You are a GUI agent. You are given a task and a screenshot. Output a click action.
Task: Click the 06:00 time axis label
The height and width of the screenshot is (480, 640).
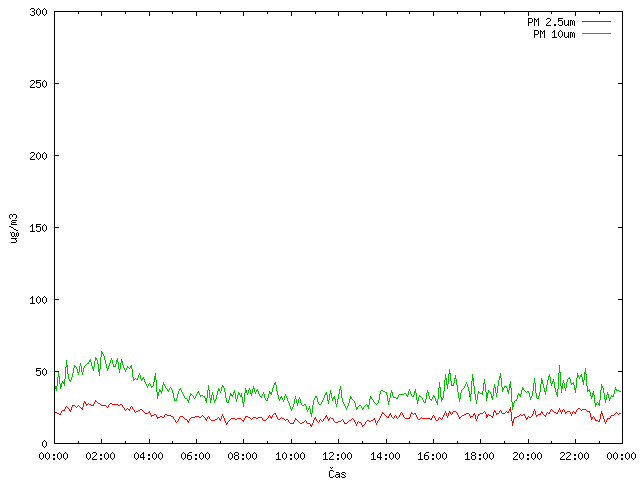196,456
